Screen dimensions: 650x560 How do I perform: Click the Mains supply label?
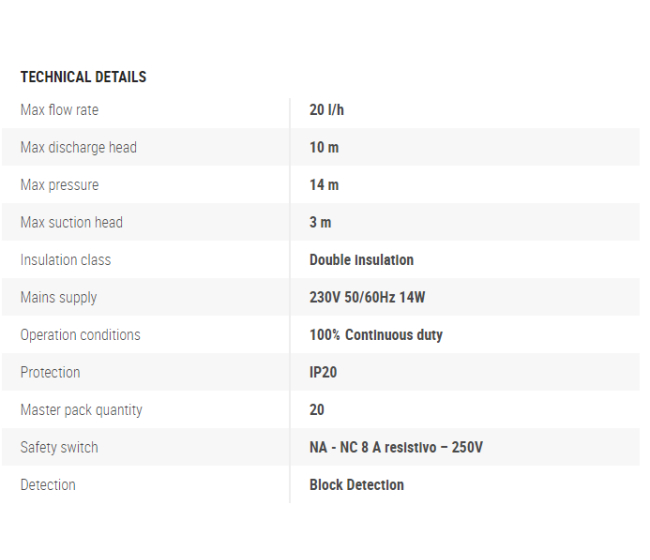pyautogui.click(x=58, y=297)
